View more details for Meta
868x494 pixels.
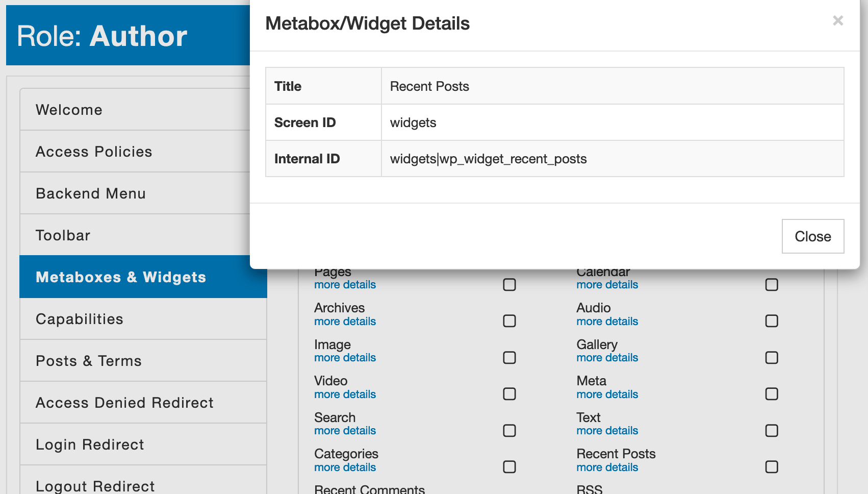tap(607, 394)
